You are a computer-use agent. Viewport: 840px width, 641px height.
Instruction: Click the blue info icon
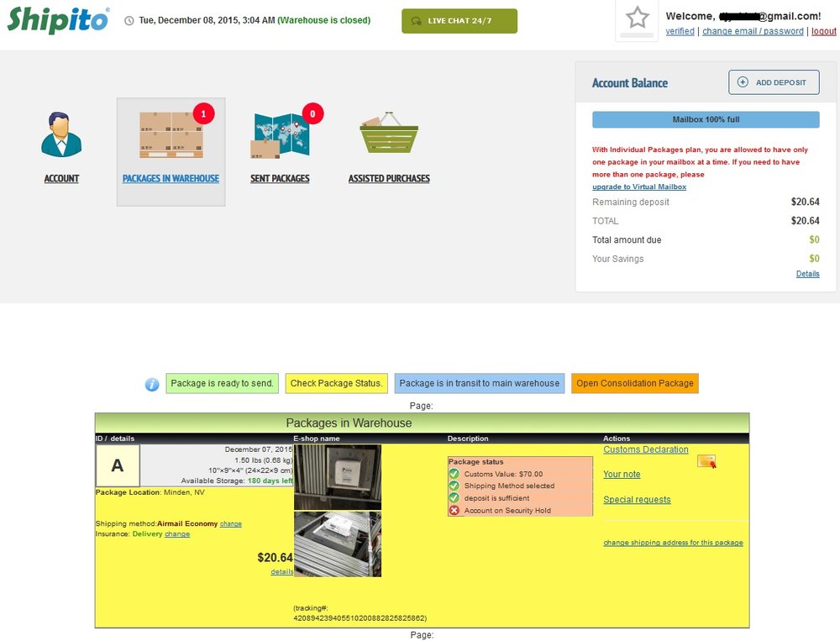(152, 384)
